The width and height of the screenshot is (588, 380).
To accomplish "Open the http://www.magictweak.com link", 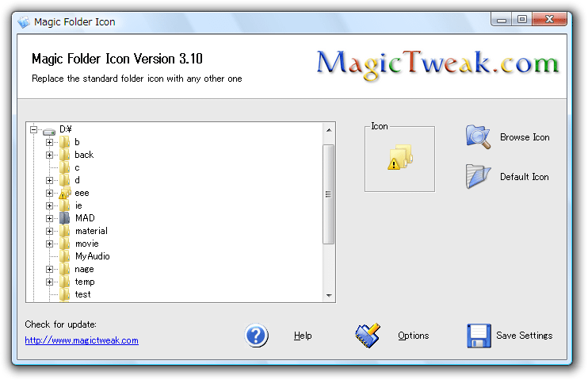I will pos(82,340).
